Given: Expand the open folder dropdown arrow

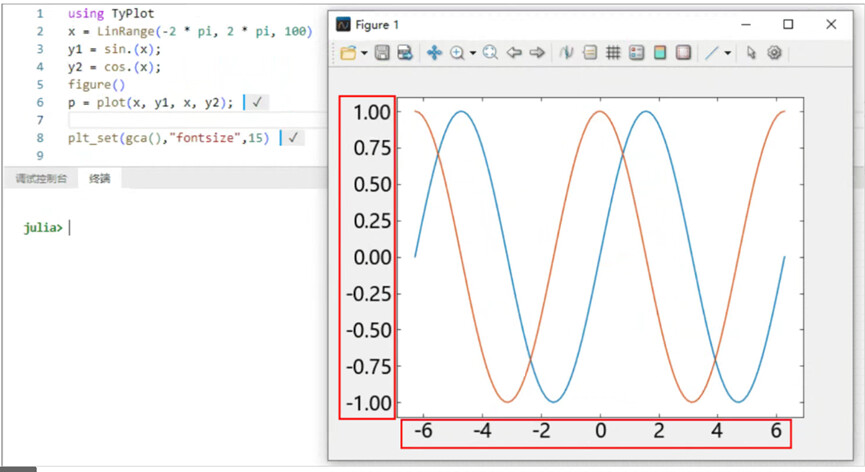Looking at the screenshot, I should [x=364, y=53].
